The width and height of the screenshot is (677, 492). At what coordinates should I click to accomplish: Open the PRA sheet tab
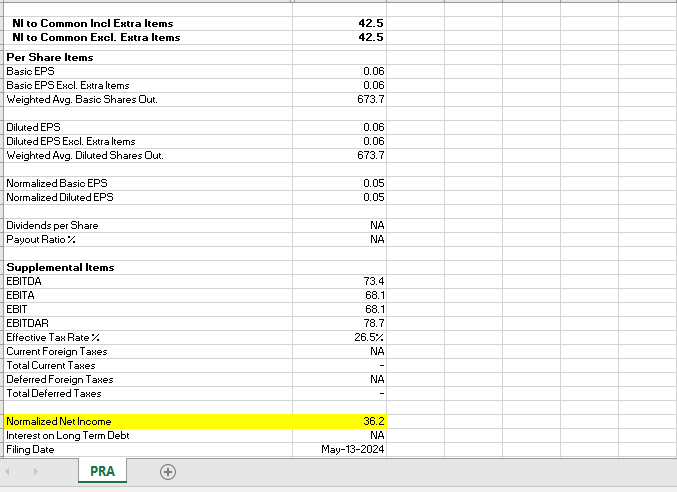(x=102, y=471)
